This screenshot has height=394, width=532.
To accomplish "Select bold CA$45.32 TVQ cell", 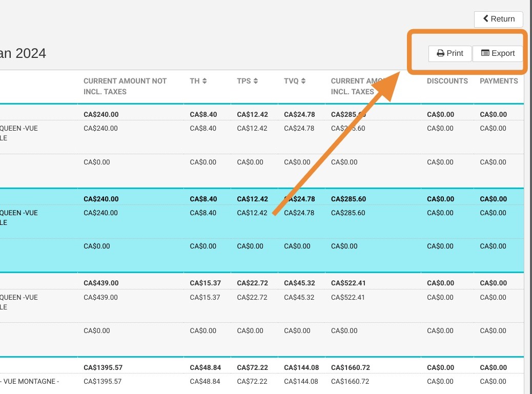I will coord(300,283).
